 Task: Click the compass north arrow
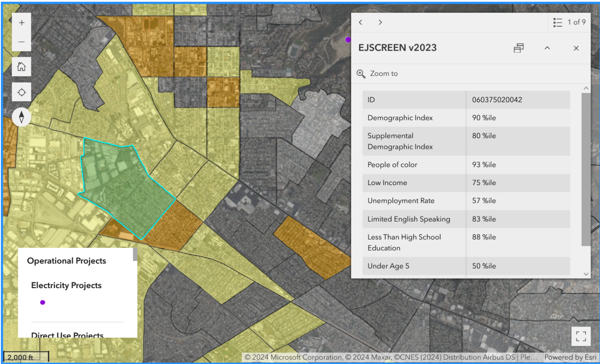21,117
